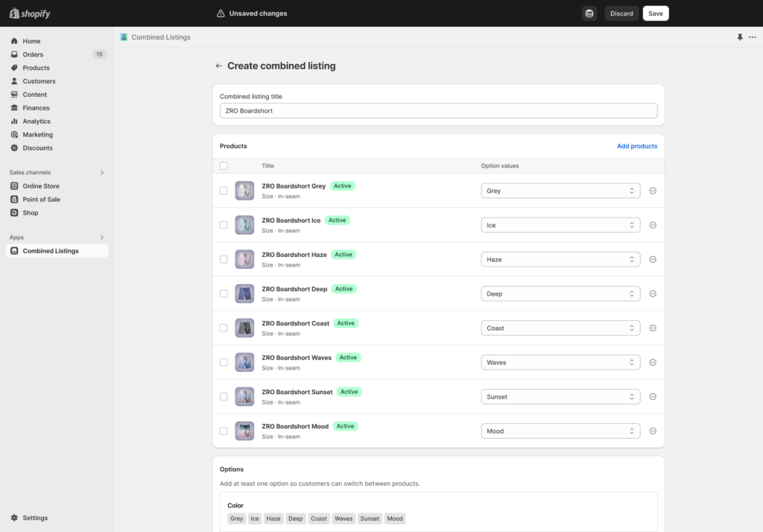Remove ZRO Boardshort Waves from the listing
This screenshot has width=763, height=532.
point(653,362)
